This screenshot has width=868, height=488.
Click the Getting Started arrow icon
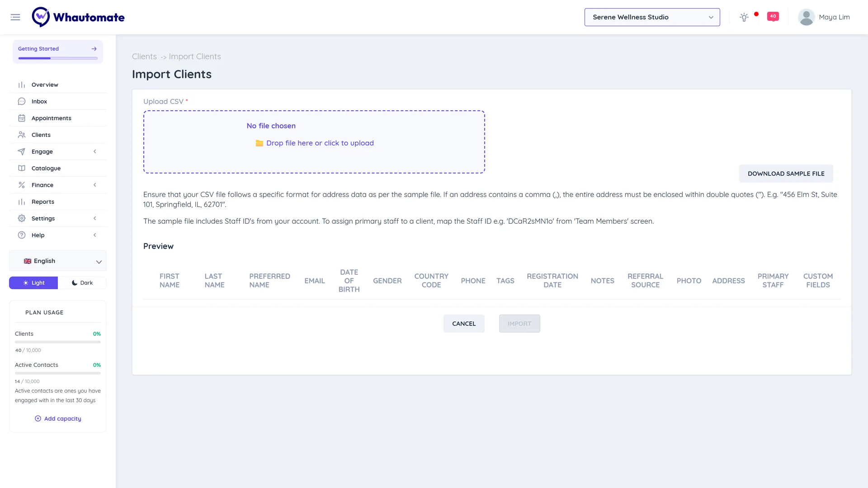point(94,49)
